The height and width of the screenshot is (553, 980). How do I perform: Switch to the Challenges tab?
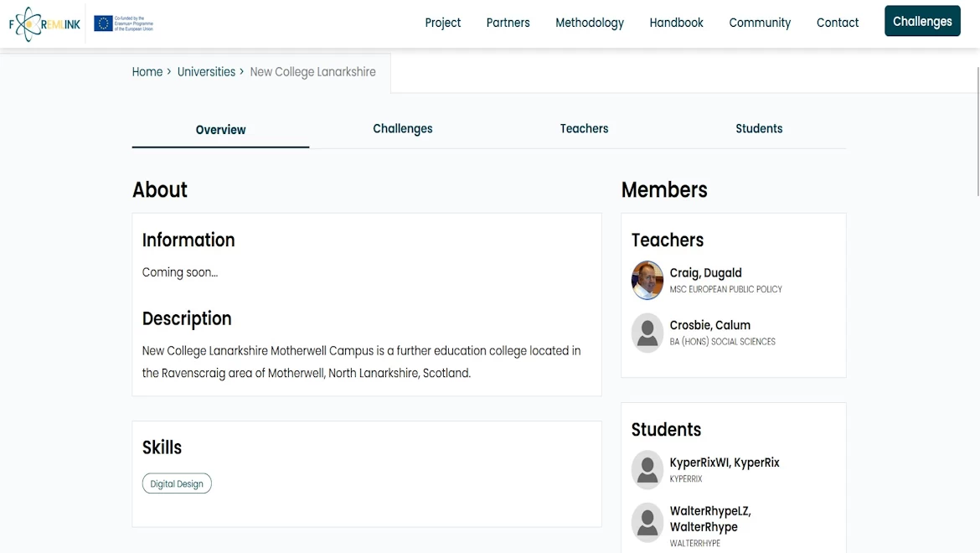(x=403, y=129)
